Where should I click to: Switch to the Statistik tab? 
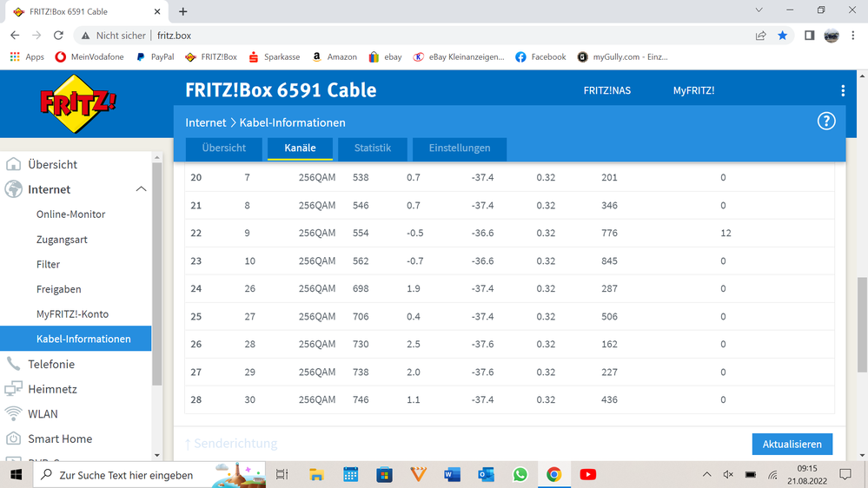(373, 148)
